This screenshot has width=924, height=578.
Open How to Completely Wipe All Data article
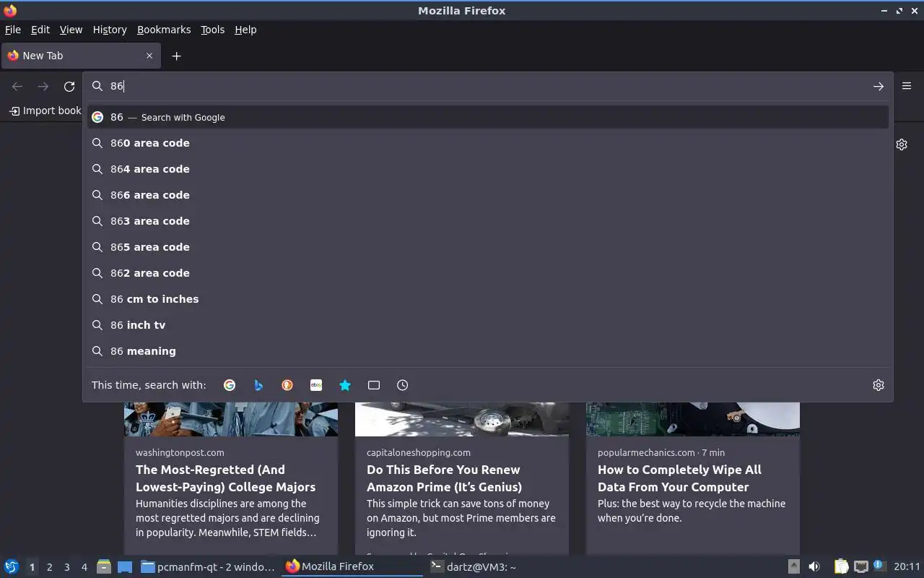pyautogui.click(x=679, y=478)
